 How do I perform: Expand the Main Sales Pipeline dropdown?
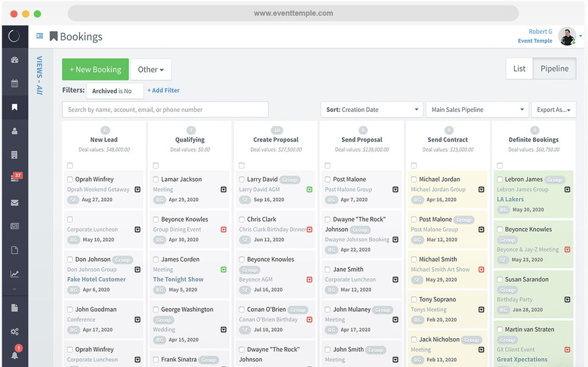(x=477, y=110)
